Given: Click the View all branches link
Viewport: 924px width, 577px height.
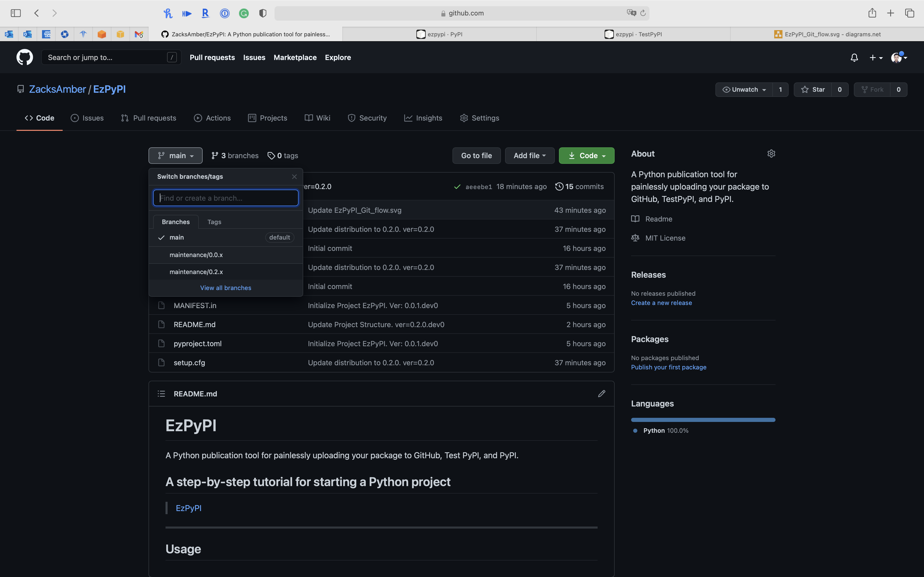Looking at the screenshot, I should 226,288.
